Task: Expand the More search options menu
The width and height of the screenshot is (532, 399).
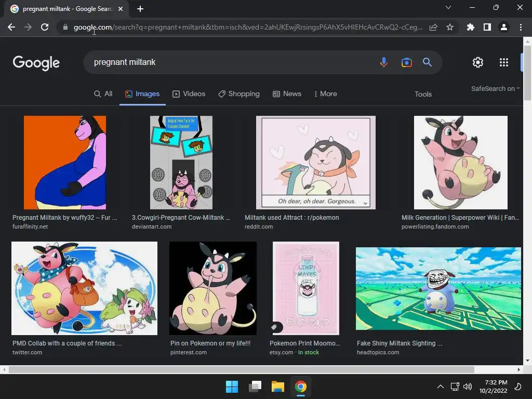Action: click(x=325, y=94)
